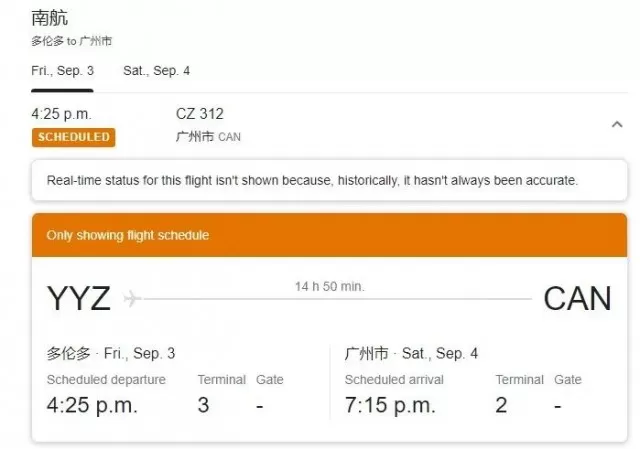Click the orange SCHEDULED status badge
Image resolution: width=640 pixels, height=449 pixels.
click(73, 137)
